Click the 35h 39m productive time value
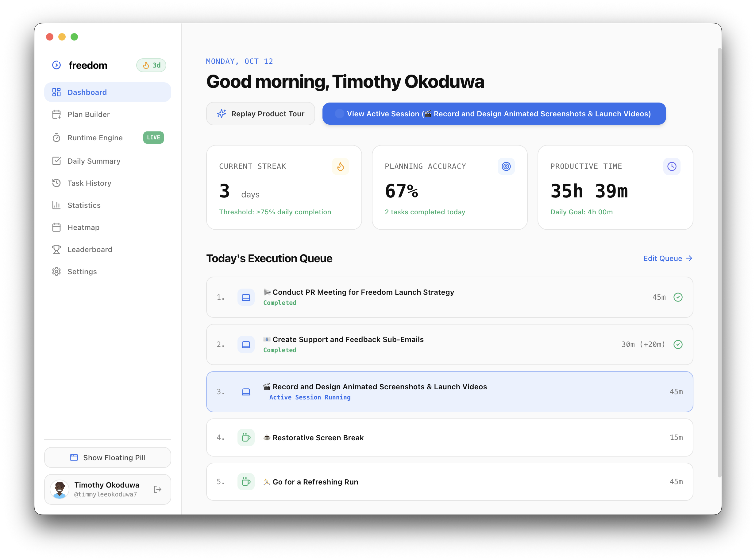 [589, 191]
